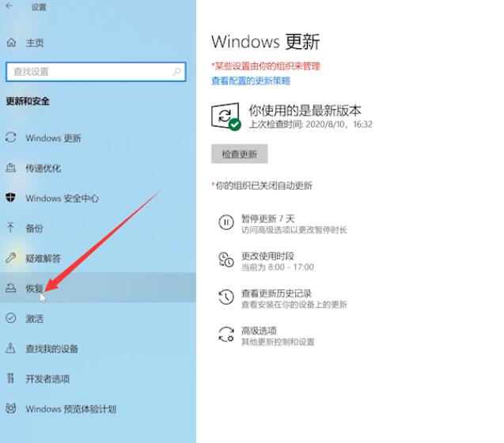Click the 备份 upload arrow icon
504x443 pixels.
[10, 228]
